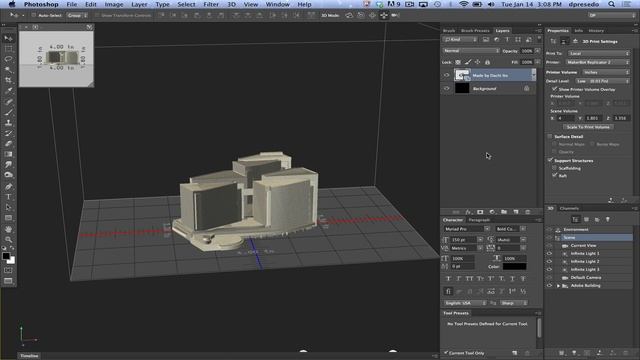Click the 3D rotate mode icon

pos(349,16)
